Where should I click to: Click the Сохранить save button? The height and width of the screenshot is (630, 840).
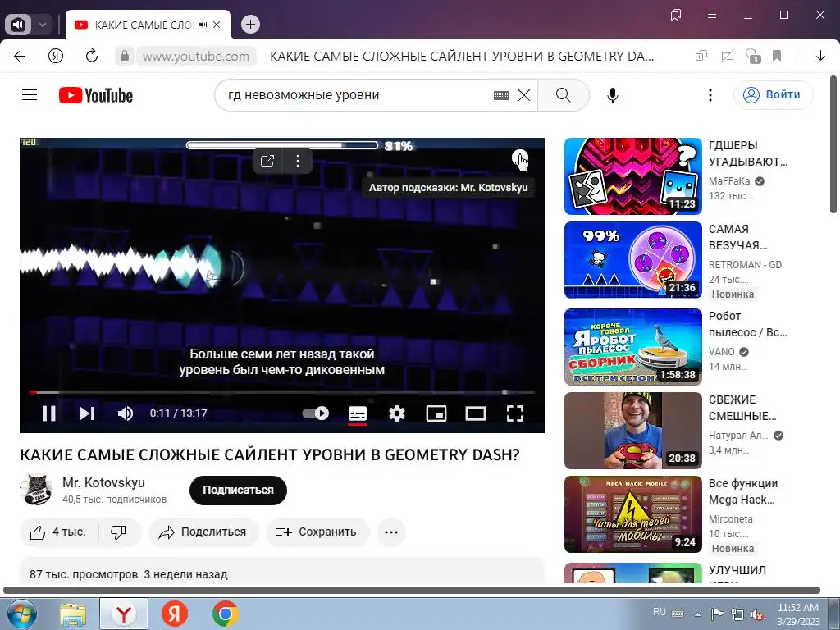coord(317,532)
